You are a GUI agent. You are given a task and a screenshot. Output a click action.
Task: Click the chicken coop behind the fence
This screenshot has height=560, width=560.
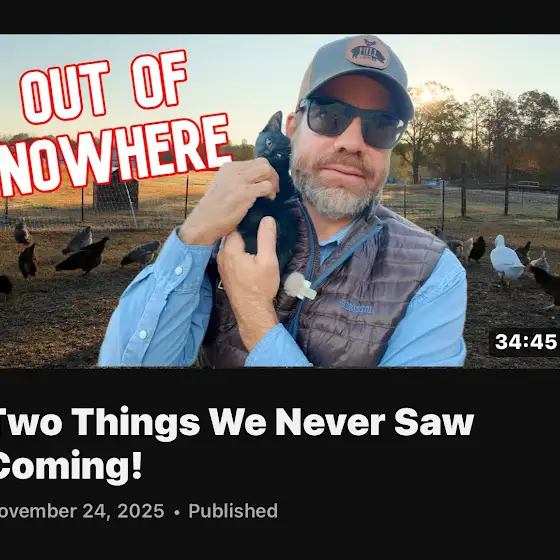115,193
